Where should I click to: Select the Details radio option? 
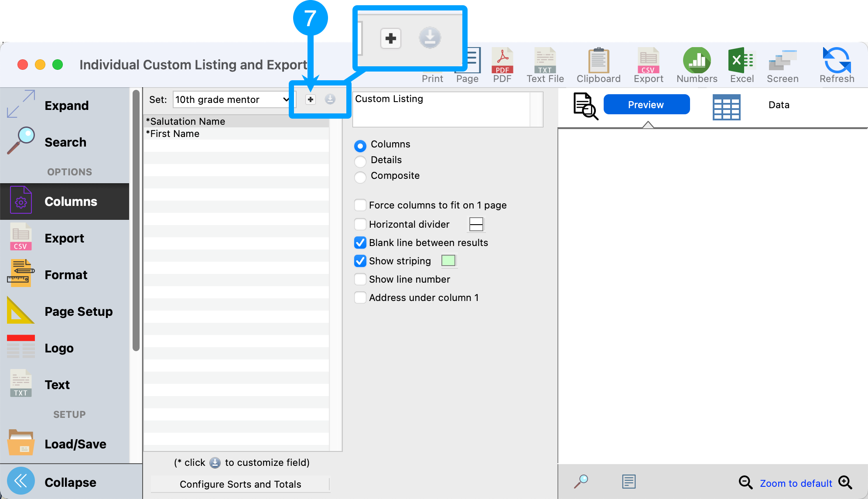(360, 161)
